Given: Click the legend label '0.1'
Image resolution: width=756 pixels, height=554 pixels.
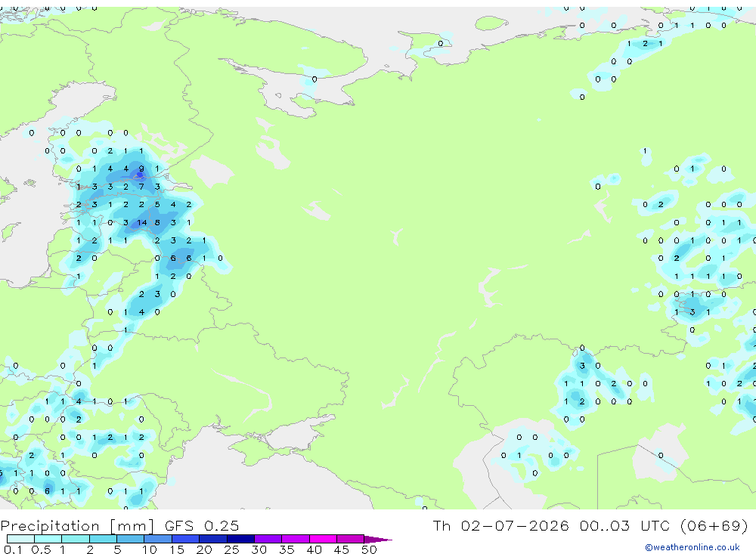Looking at the screenshot, I should pyautogui.click(x=13, y=549).
